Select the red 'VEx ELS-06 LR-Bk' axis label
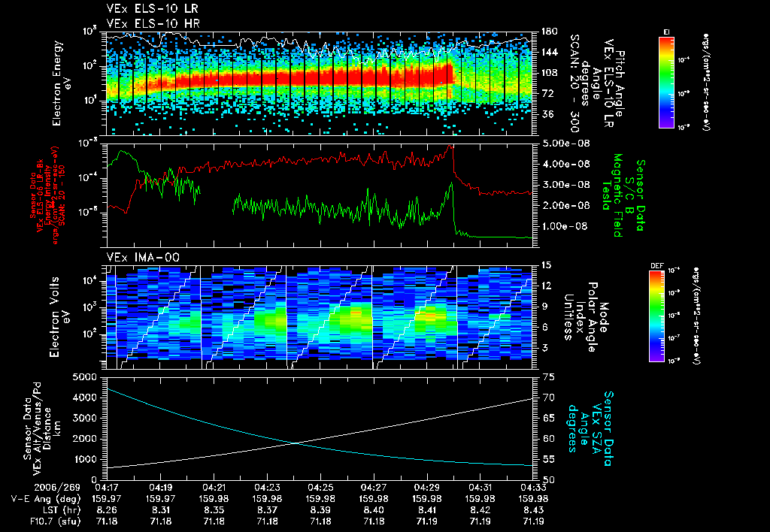This screenshot has height=532, width=770. pyautogui.click(x=40, y=195)
